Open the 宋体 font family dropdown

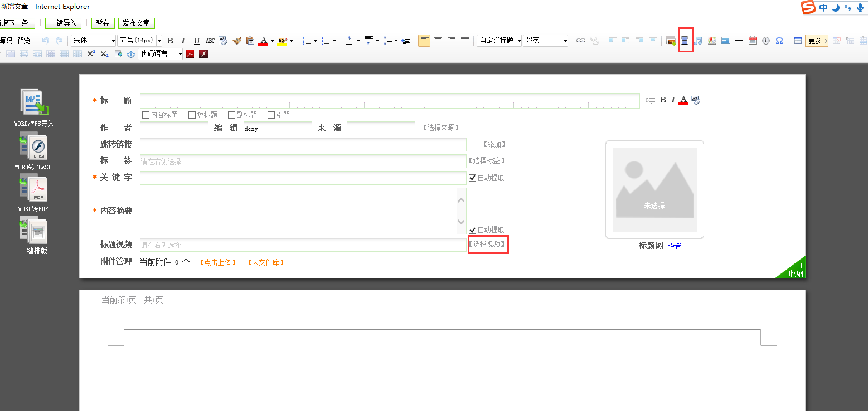(x=113, y=41)
